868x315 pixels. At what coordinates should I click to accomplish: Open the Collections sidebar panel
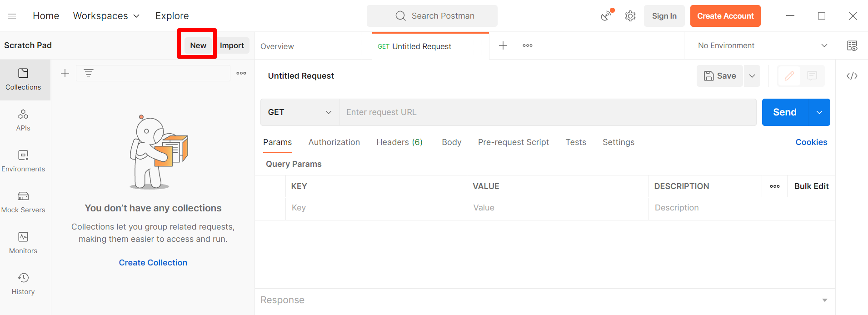(x=23, y=80)
